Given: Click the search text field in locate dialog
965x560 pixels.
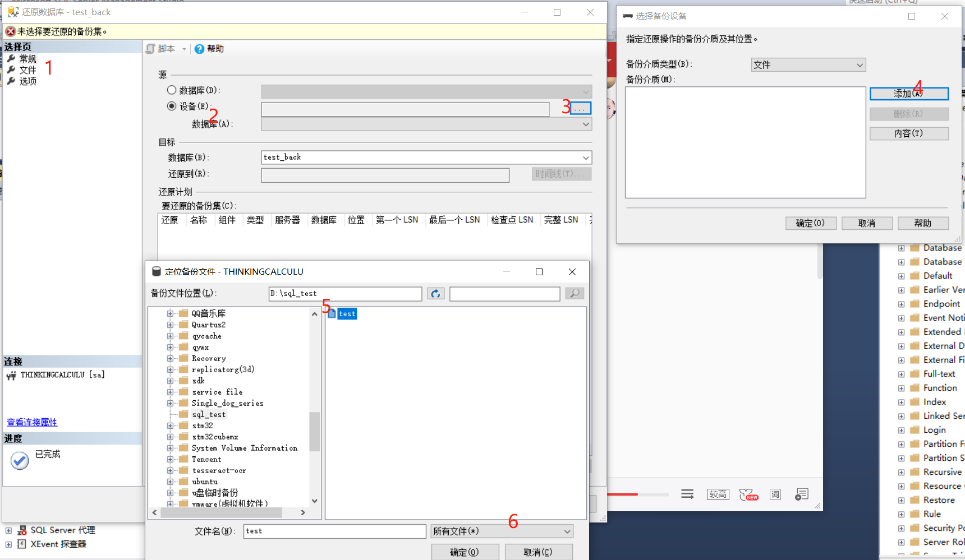Looking at the screenshot, I should pos(505,294).
